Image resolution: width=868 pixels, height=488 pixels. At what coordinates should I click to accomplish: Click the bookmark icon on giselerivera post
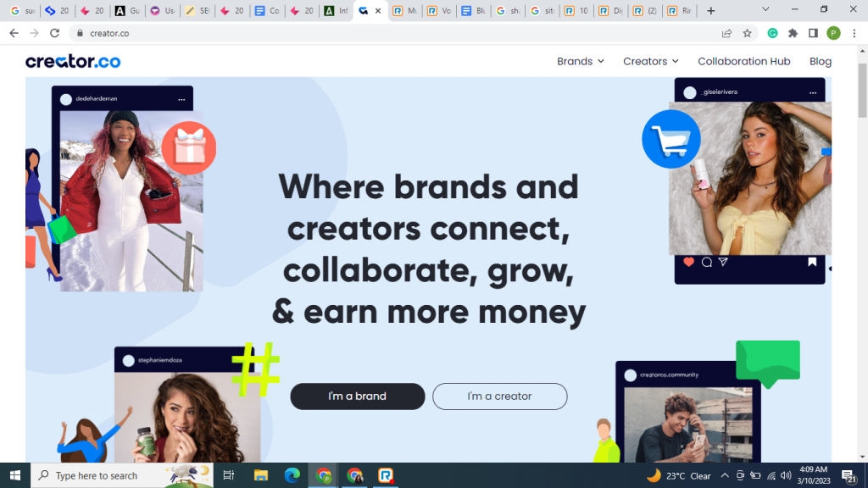click(811, 262)
